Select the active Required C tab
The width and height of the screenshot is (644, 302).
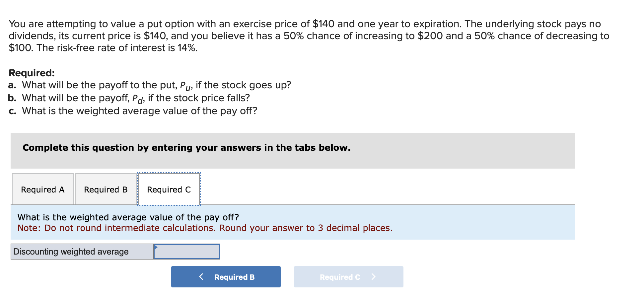[x=169, y=189]
